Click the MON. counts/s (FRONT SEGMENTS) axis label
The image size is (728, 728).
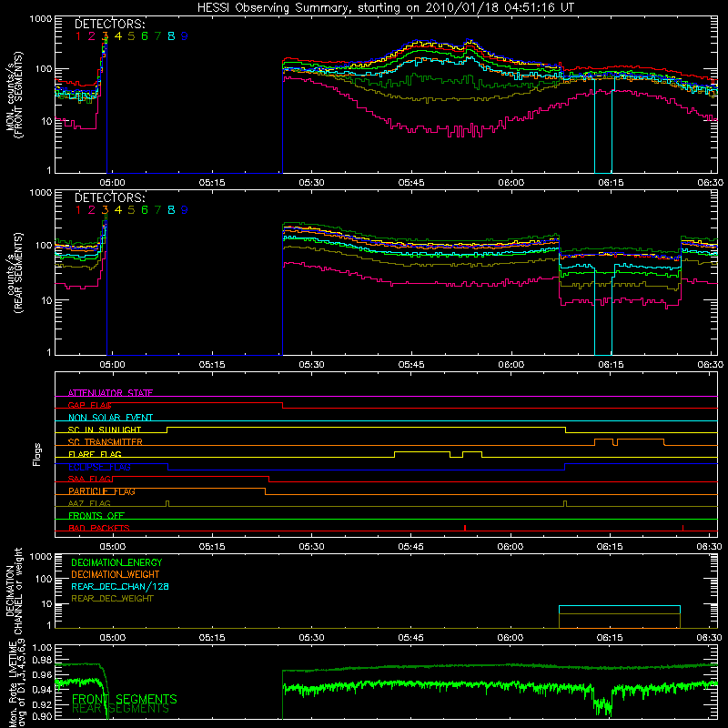click(14, 95)
